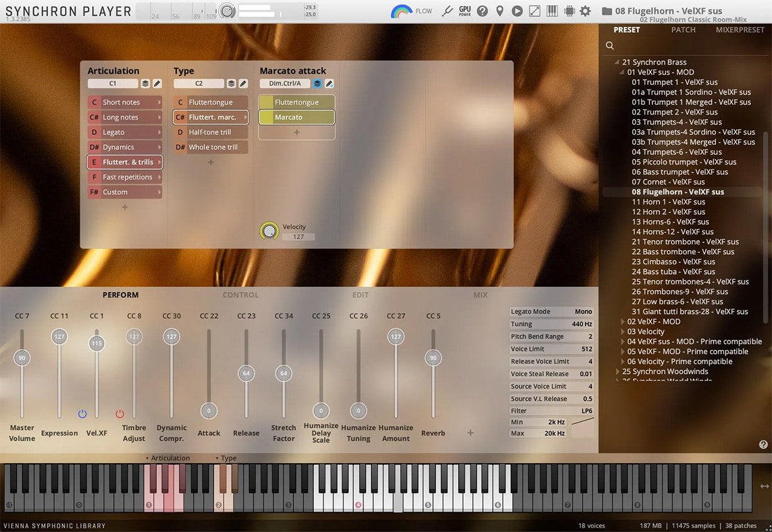This screenshot has height=532, width=772.
Task: Click the help question mark below the preset list
Action: point(763,445)
